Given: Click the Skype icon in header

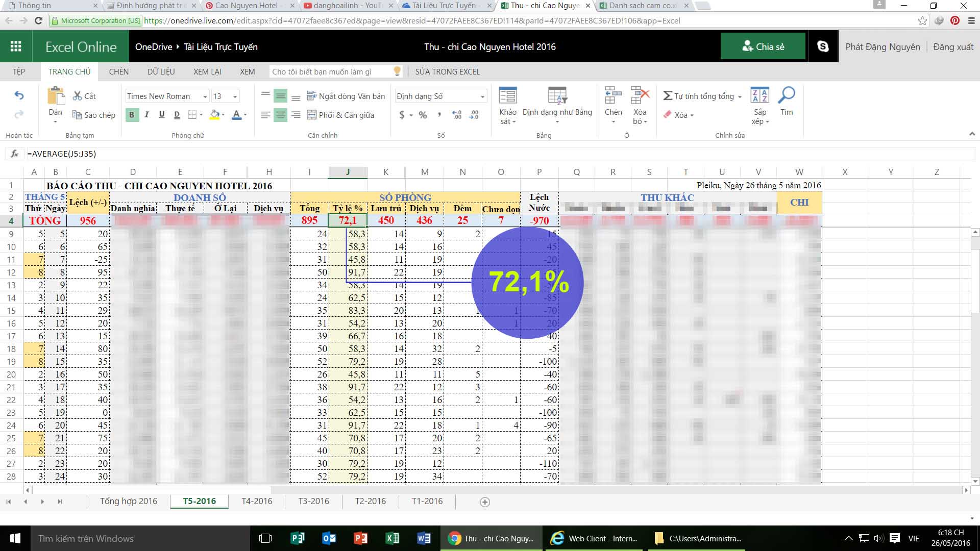Looking at the screenshot, I should tap(823, 46).
